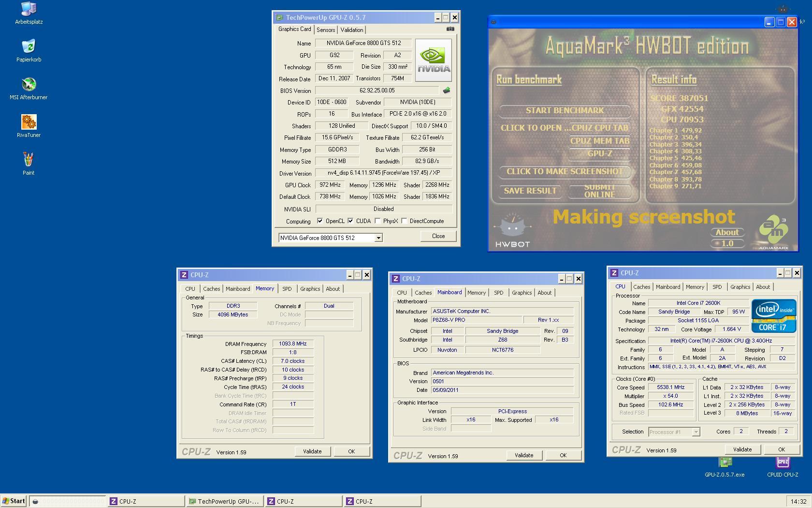812x508 pixels.
Task: Toggle the PhysX checkbox in GPU-Z
Action: [x=377, y=221]
